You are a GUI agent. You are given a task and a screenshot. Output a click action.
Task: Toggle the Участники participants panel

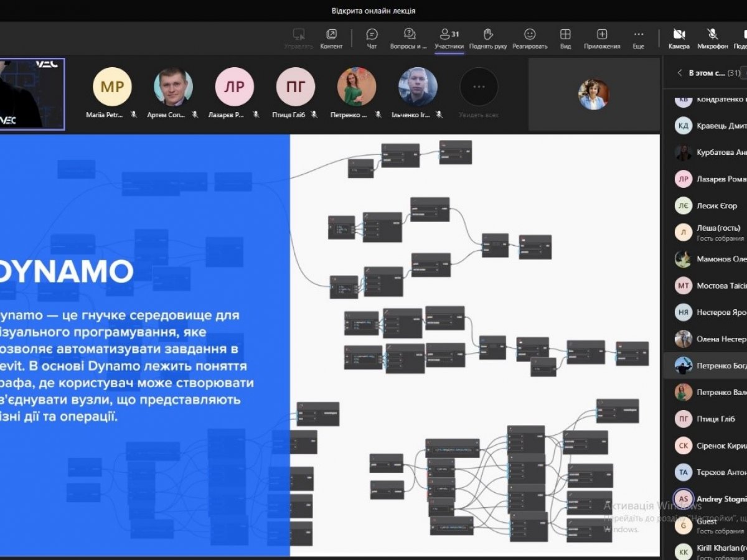(449, 39)
